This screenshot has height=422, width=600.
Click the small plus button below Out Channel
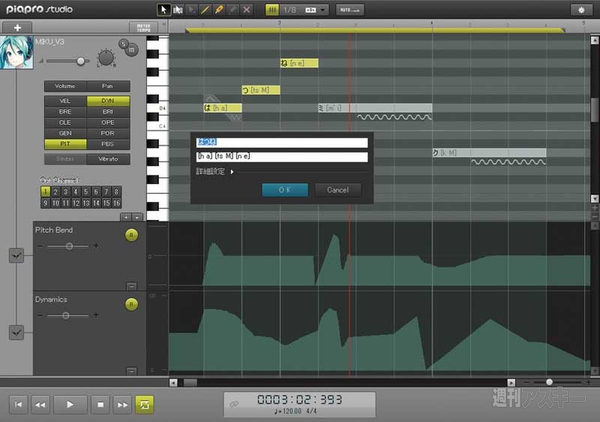[126, 217]
